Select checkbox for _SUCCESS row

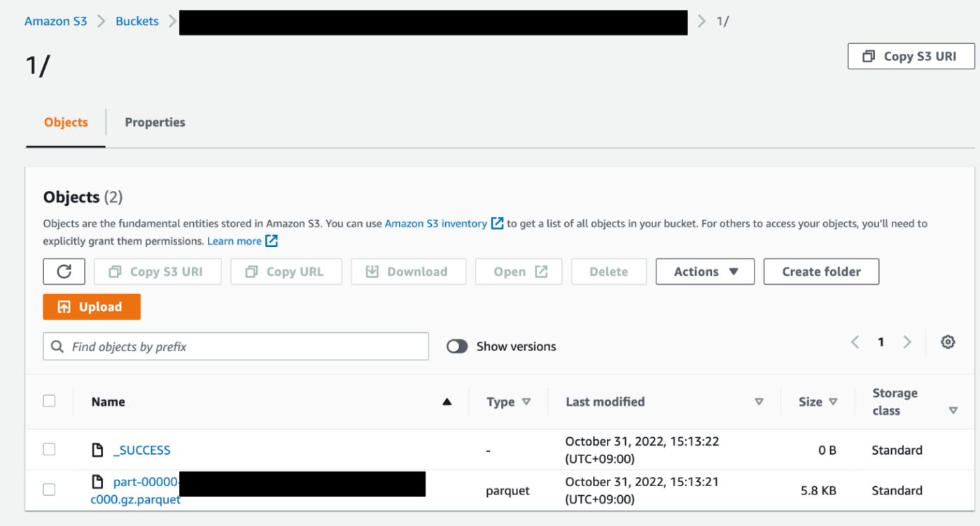tap(49, 449)
